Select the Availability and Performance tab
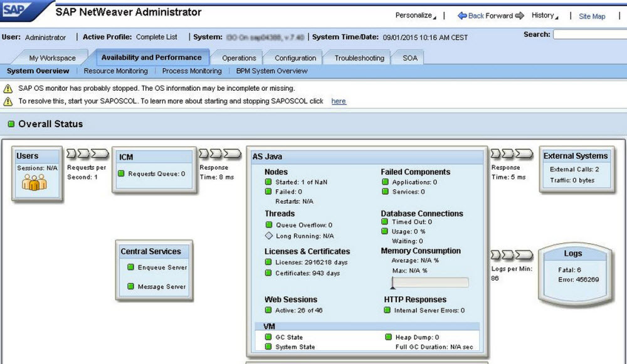Viewport: 627px width, 364px height. point(152,57)
